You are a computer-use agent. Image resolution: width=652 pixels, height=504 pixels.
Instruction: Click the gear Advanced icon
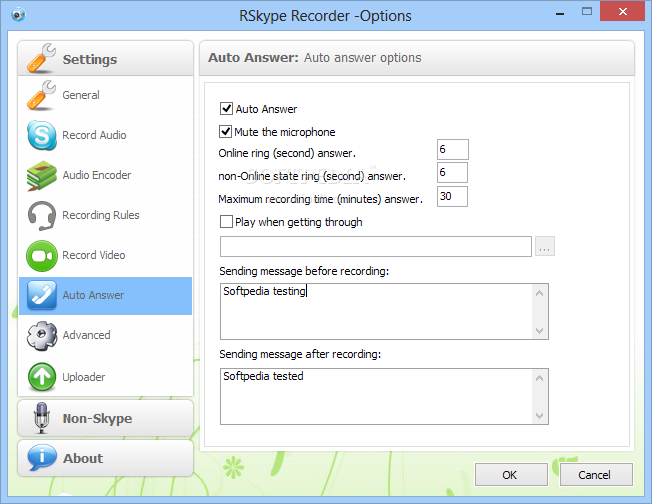pos(42,336)
